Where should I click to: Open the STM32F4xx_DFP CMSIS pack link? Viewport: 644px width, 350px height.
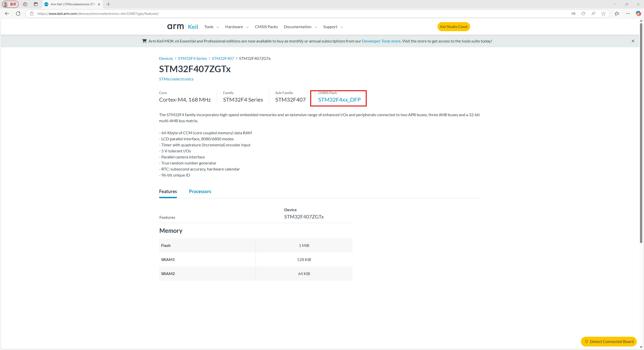[x=339, y=100]
